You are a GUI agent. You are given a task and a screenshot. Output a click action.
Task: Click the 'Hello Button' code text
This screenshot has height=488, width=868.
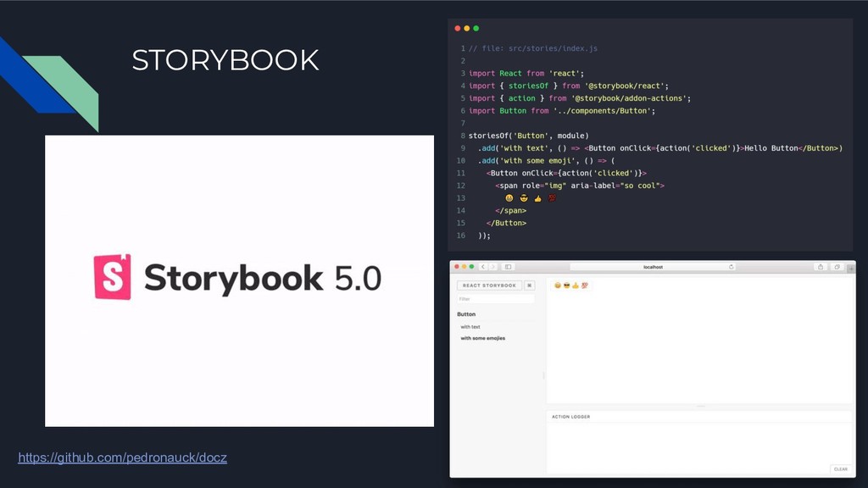[771, 148]
